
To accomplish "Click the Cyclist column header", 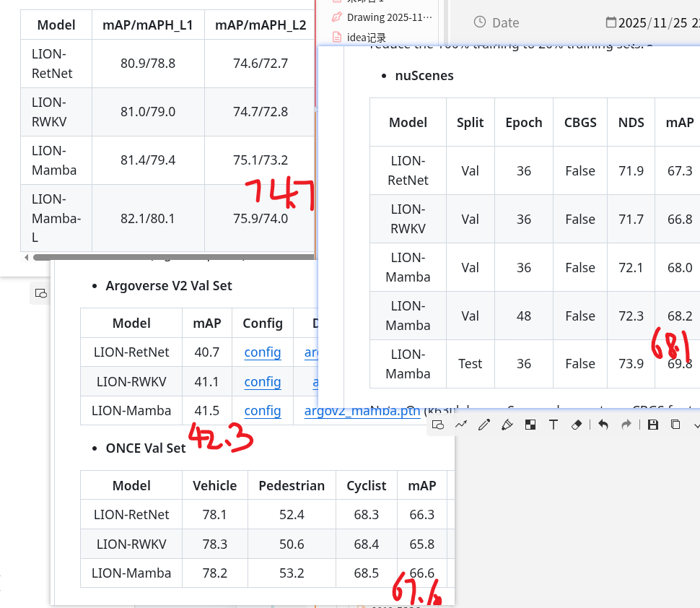I will click(366, 485).
